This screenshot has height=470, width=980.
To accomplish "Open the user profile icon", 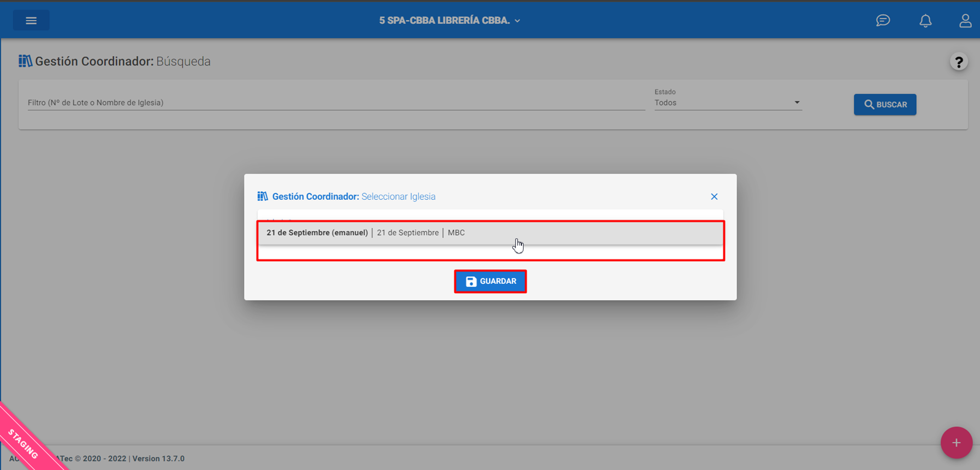I will click(x=965, y=21).
